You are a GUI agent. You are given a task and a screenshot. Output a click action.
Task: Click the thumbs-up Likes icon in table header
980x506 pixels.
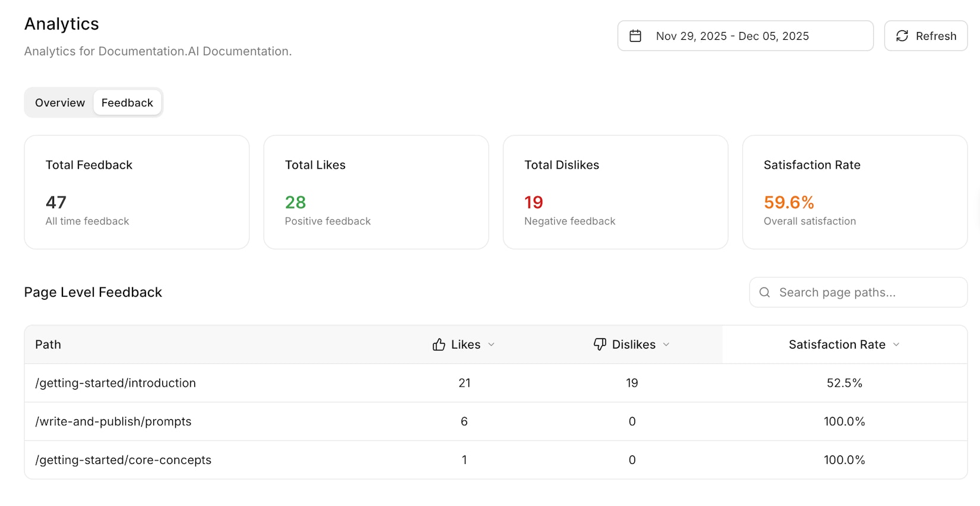click(x=439, y=344)
